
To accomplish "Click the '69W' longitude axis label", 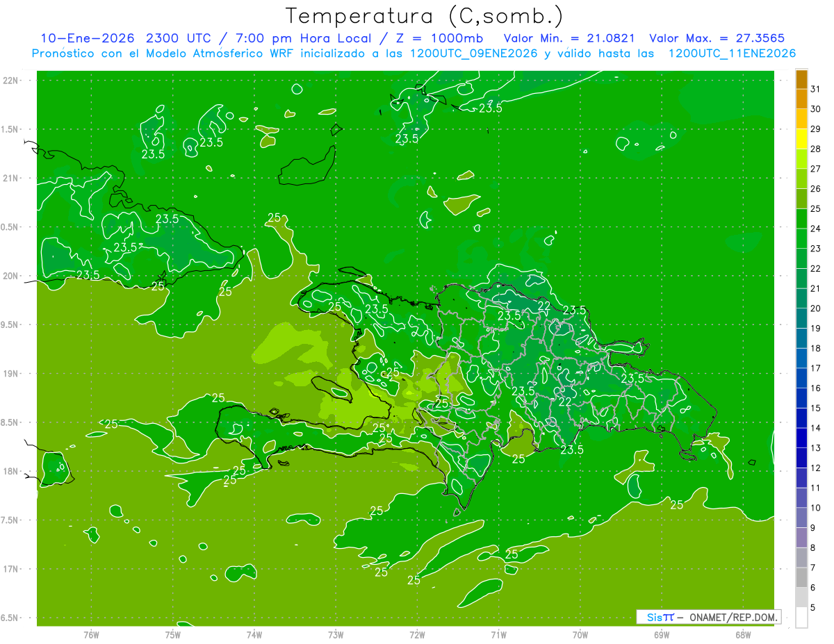I will click(x=661, y=634).
